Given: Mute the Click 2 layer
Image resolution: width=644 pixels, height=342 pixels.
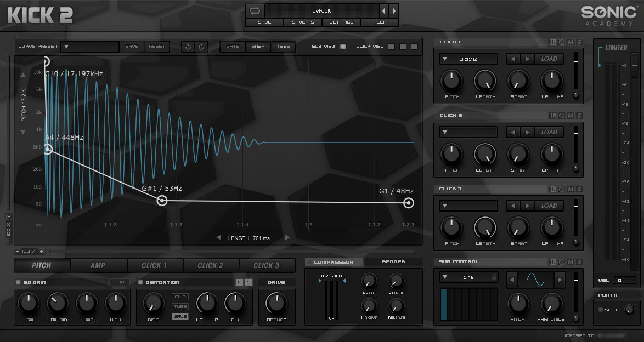Looking at the screenshot, I should 570,115.
